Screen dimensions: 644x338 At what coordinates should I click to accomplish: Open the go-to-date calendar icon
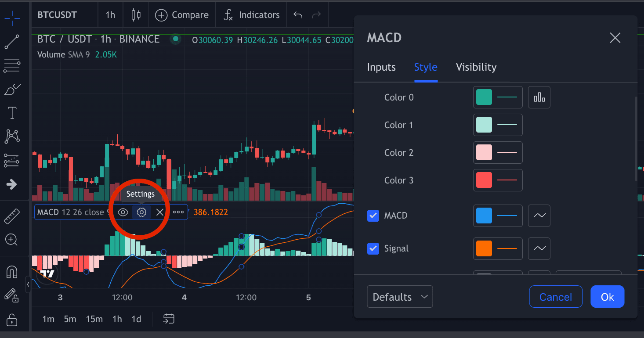169,319
